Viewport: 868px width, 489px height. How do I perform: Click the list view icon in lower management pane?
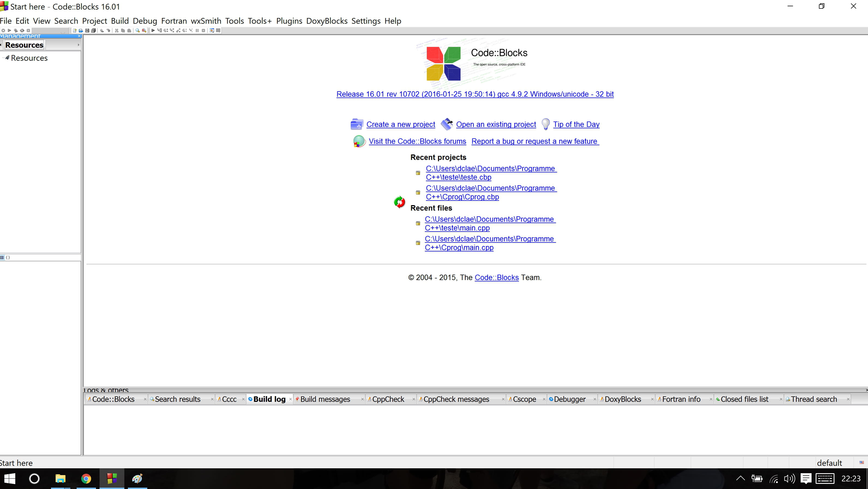click(2, 257)
